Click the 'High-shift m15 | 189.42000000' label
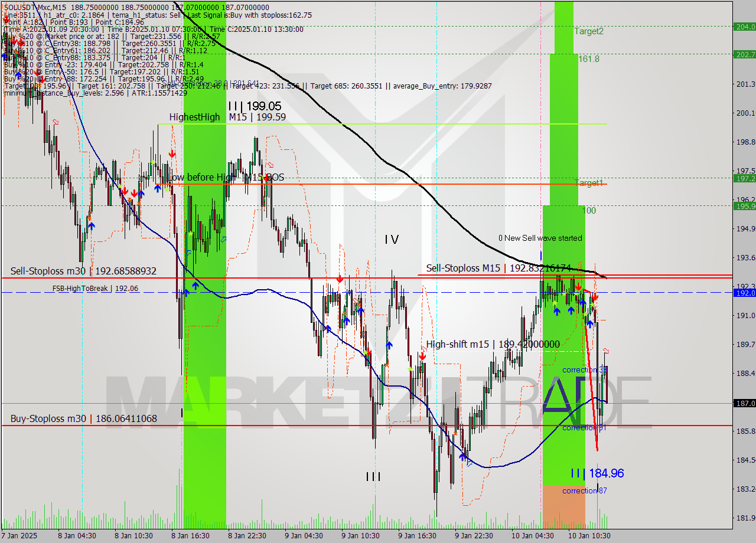 click(x=493, y=344)
